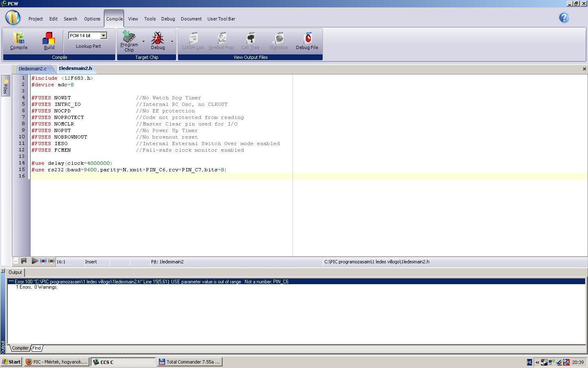The image size is (588, 368).
Task: Select the 1ledesmain2.h file tab
Action: tap(76, 68)
